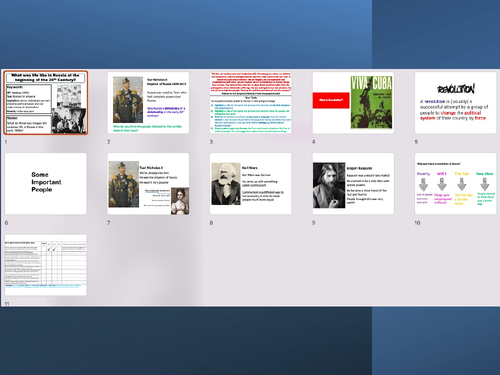Image resolution: width=500 pixels, height=375 pixels.
Task: Click the red 'What is Revolution?' box
Action: coord(331,100)
